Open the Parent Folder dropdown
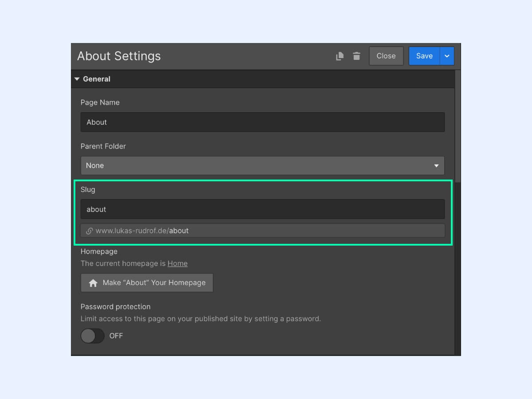Viewport: 532px width, 399px height. click(x=262, y=165)
